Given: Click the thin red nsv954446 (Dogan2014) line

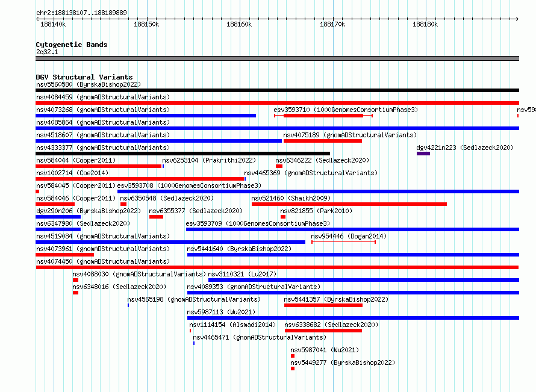Looking at the screenshot, I should 343,242.
